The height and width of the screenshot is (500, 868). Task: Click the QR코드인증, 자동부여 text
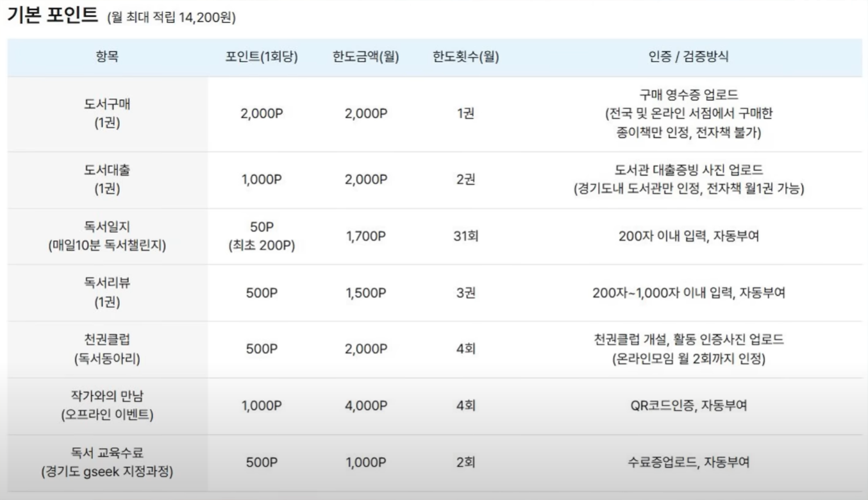point(689,406)
